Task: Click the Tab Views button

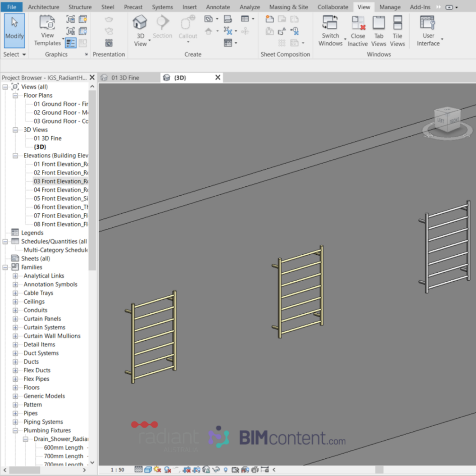Action: 379,31
